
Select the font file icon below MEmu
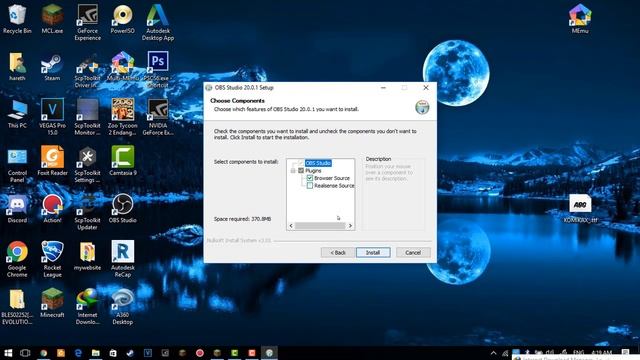tap(580, 209)
